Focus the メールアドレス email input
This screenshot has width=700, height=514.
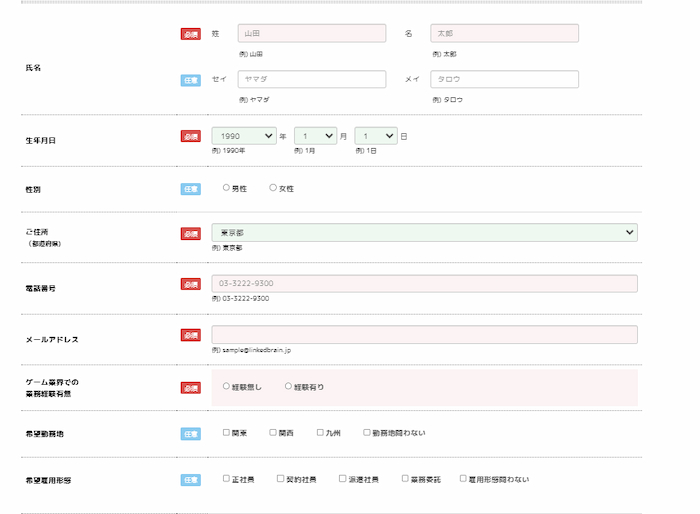coord(425,335)
